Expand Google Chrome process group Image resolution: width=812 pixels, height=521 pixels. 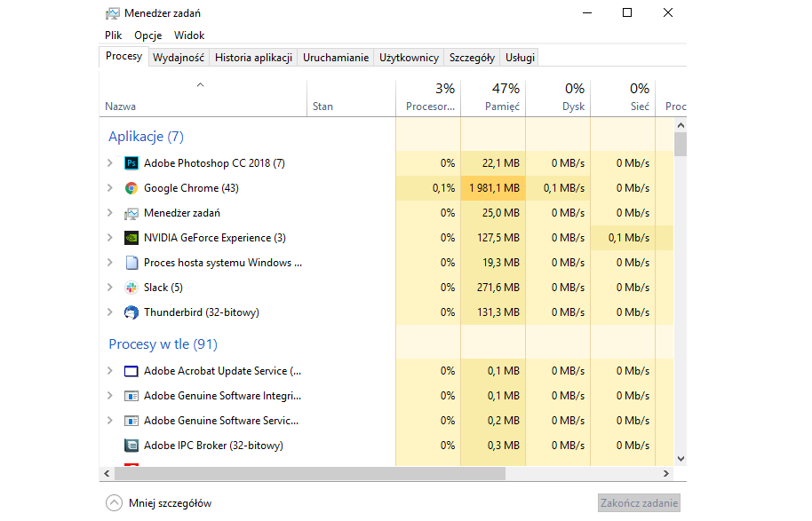click(110, 188)
